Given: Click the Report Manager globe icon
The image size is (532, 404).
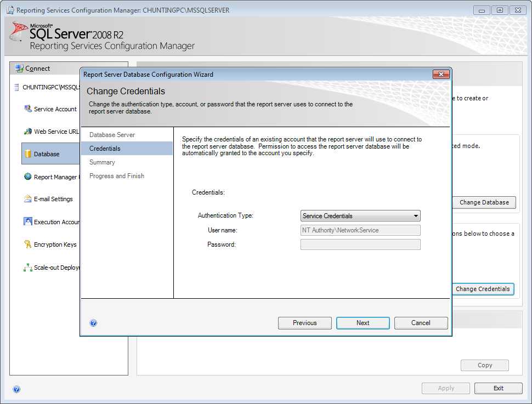Looking at the screenshot, I should (x=28, y=177).
